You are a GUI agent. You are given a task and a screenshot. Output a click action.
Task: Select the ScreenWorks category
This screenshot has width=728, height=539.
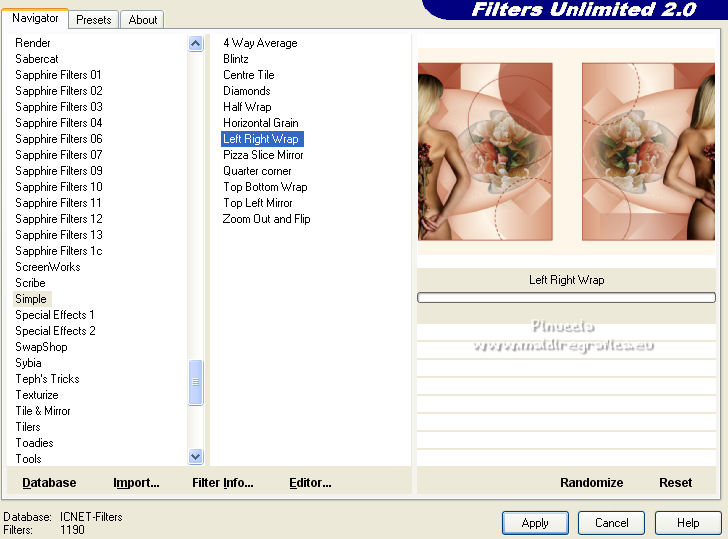(x=48, y=267)
